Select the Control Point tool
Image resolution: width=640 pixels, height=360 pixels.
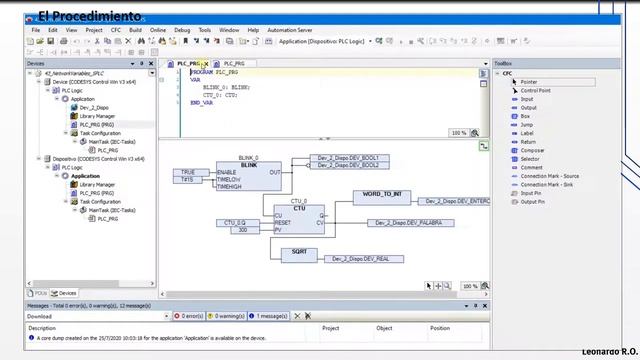531,91
